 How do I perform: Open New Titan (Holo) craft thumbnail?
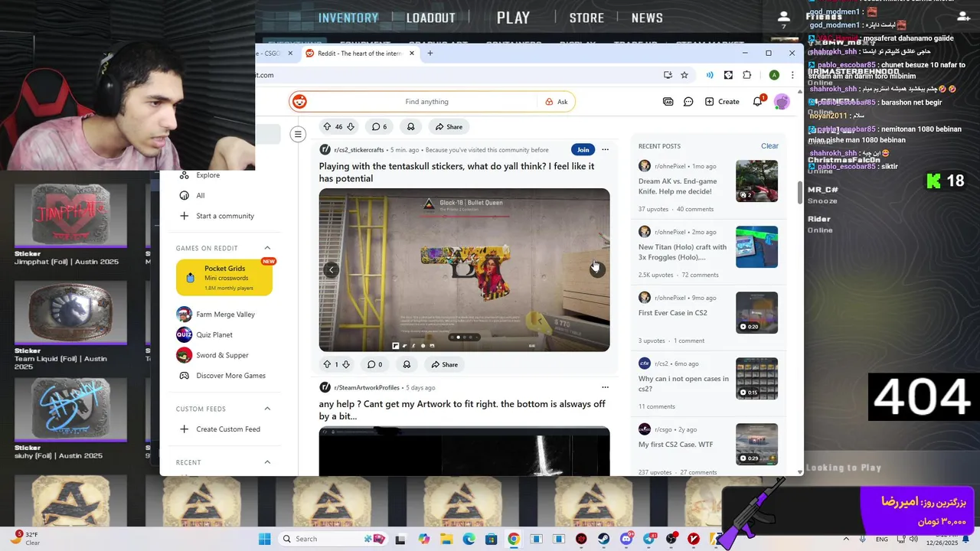point(756,246)
